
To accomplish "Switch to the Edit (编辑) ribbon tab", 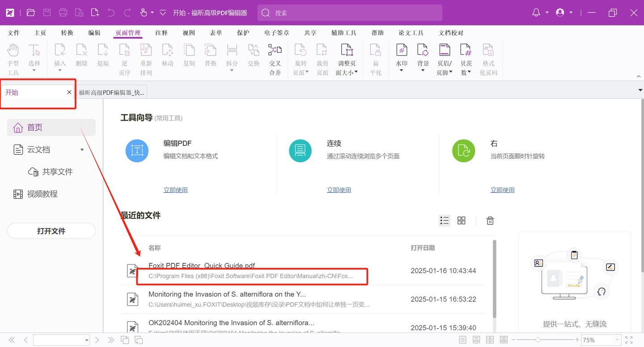I will pyautogui.click(x=94, y=33).
